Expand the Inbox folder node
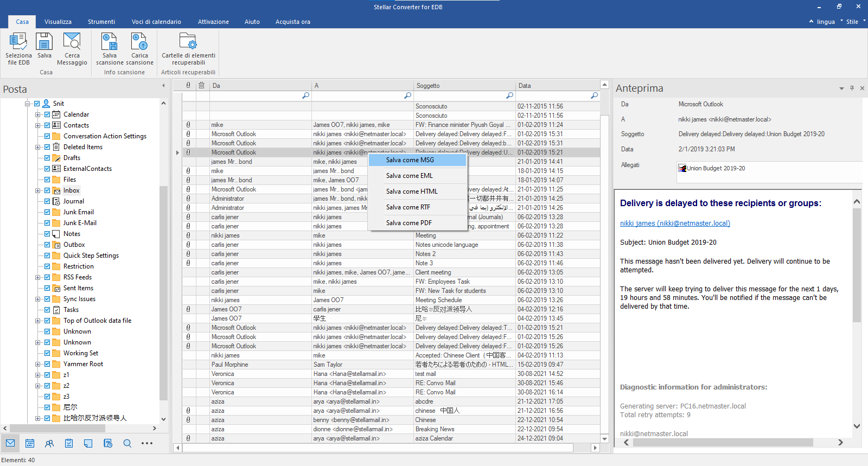The image size is (868, 466). click(x=38, y=190)
